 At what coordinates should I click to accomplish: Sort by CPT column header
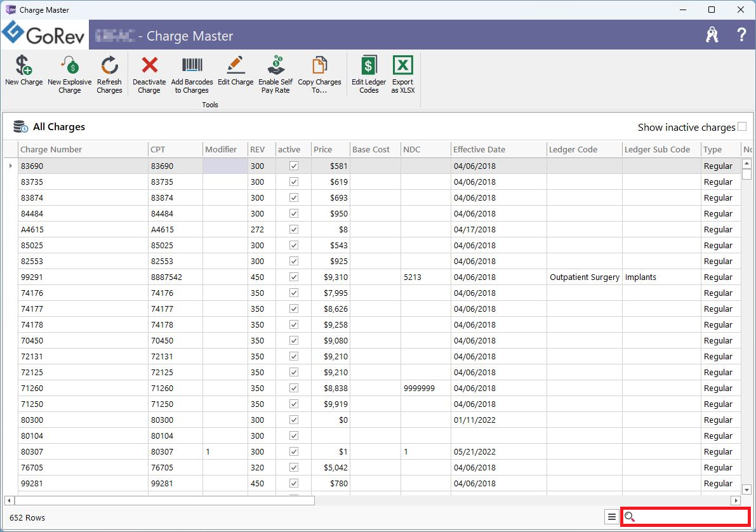click(x=175, y=150)
